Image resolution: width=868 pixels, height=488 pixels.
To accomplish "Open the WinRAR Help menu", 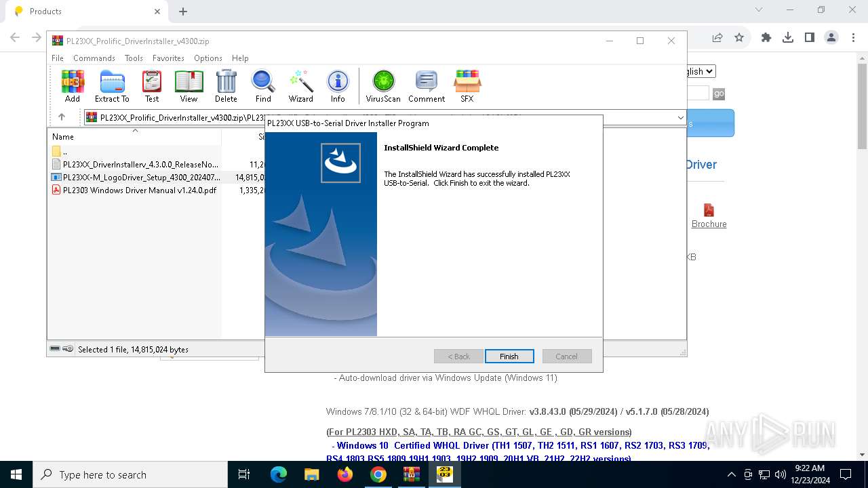I will pos(240,58).
